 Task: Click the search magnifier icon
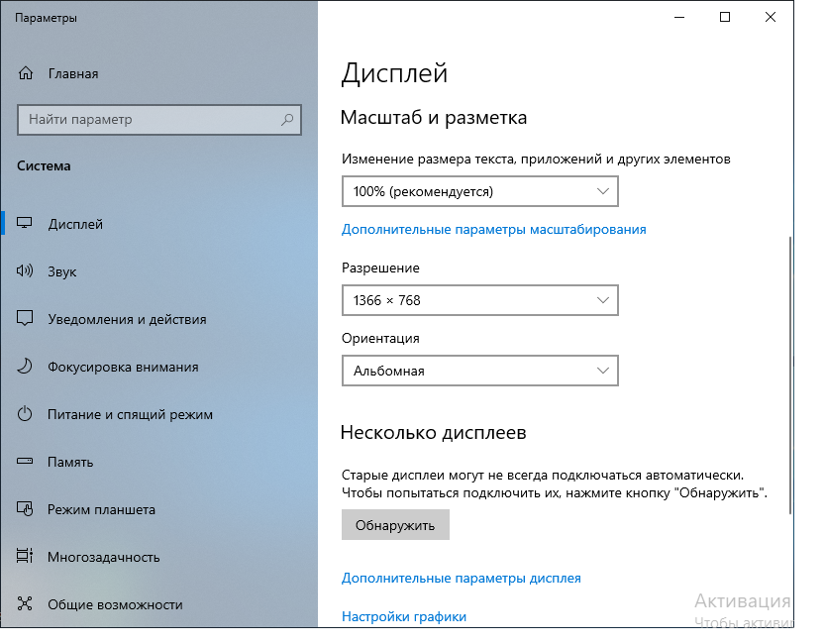coord(287,120)
